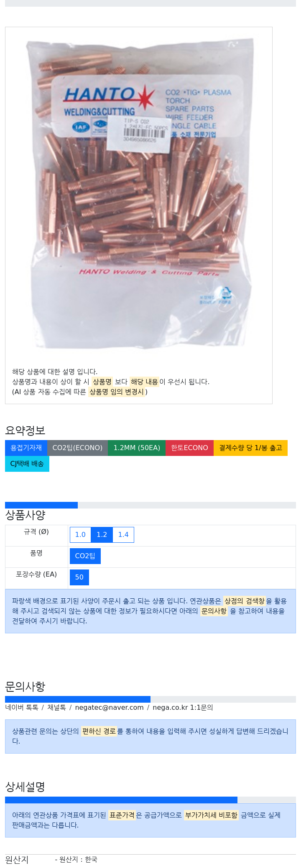The width and height of the screenshot is (301, 868).
Task: Click the 결제수량 당 1/봉 출고 yellow tag
Action: tap(250, 448)
